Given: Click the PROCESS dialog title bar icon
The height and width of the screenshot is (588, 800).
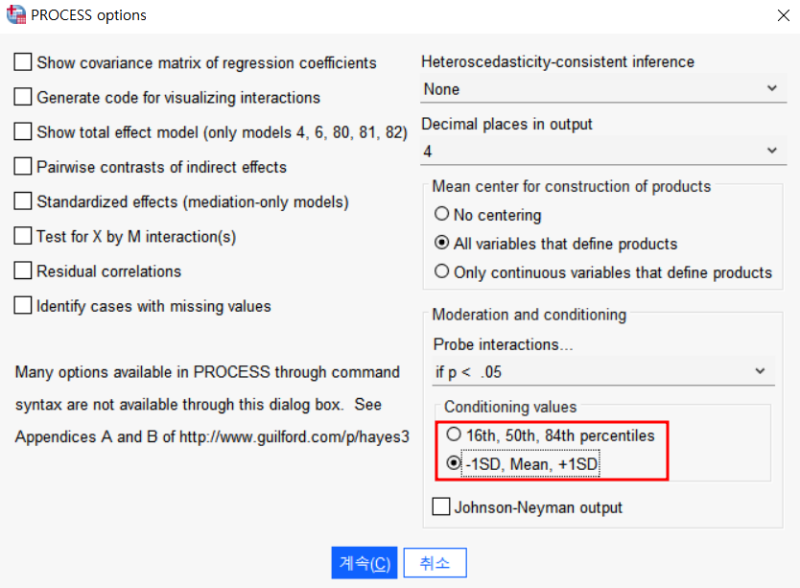Looking at the screenshot, I should tap(17, 15).
